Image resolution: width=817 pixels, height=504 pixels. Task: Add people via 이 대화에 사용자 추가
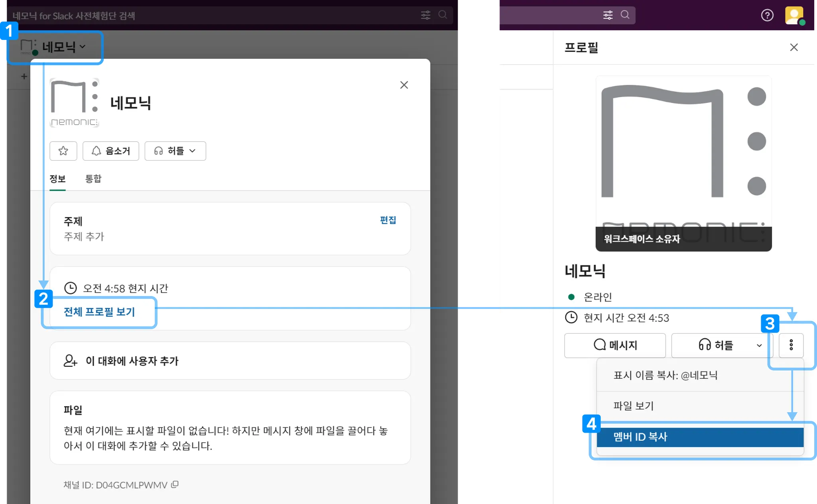[132, 361]
